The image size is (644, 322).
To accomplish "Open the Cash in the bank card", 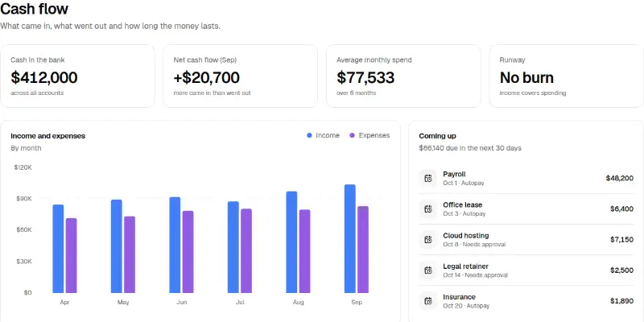I will (x=77, y=76).
